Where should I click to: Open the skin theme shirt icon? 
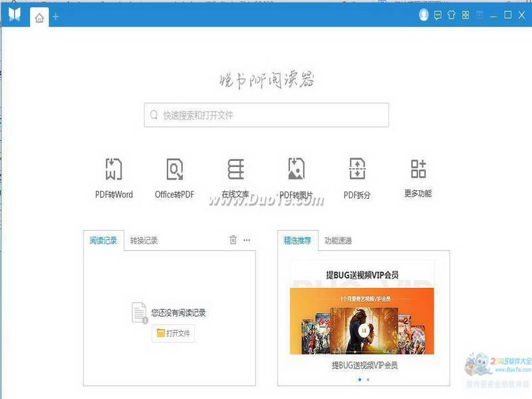[452, 15]
